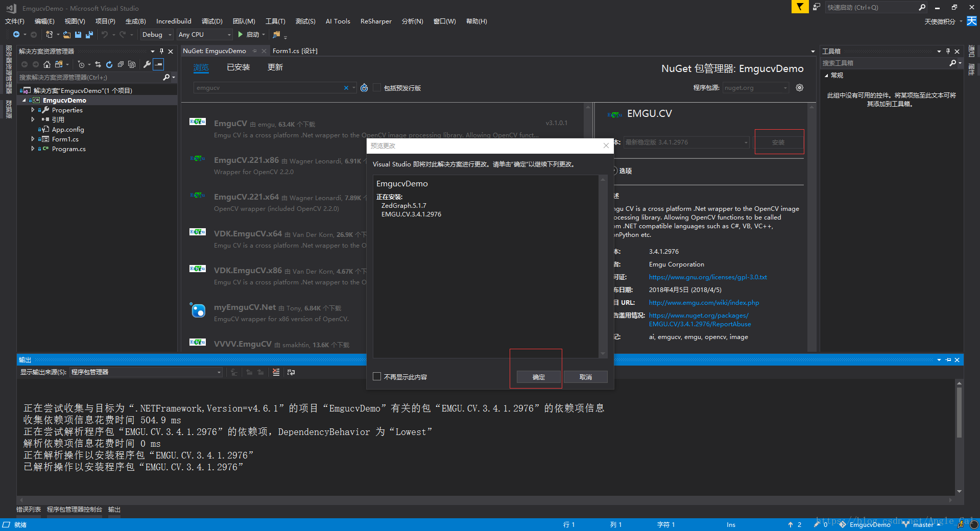Click the Toolbox search magnifier icon
This screenshot has width=980, height=531.
pyautogui.click(x=952, y=63)
